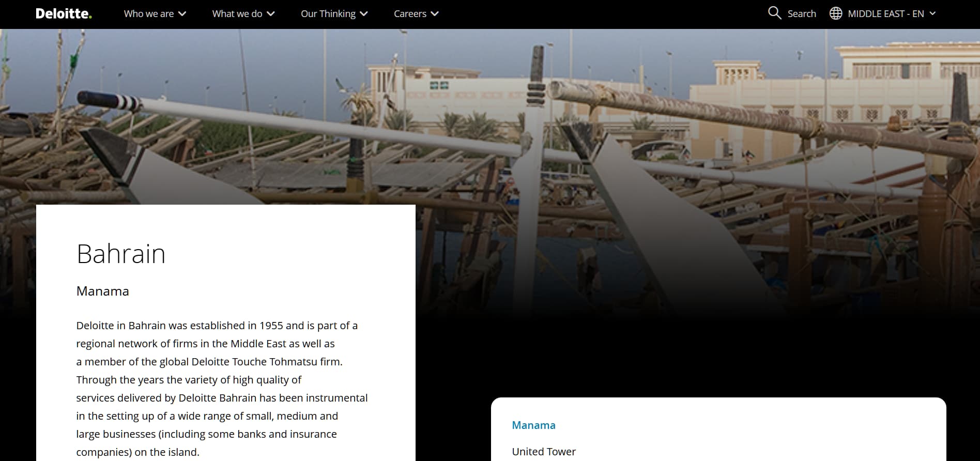This screenshot has height=461, width=980.
Task: Expand the Careers chevron
Action: (435, 14)
